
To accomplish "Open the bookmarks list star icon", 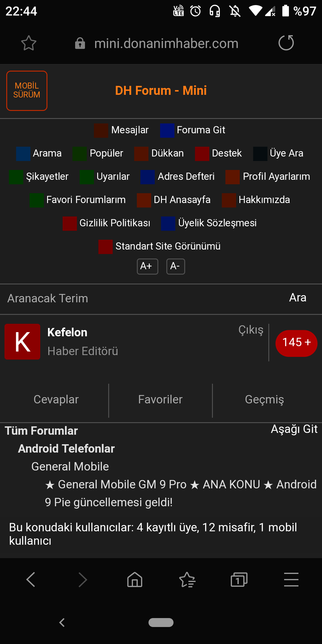I will [187, 580].
